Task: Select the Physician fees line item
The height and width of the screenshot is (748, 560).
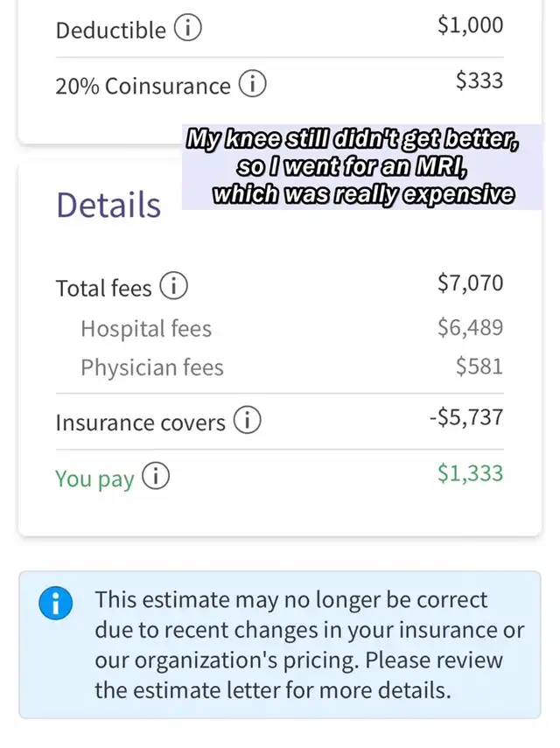Action: tap(152, 368)
